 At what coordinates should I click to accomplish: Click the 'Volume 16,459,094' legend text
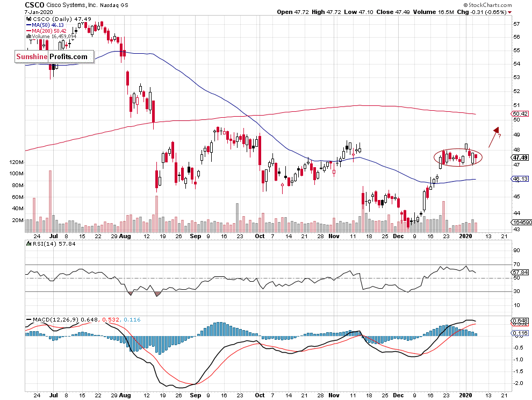[x=54, y=37]
